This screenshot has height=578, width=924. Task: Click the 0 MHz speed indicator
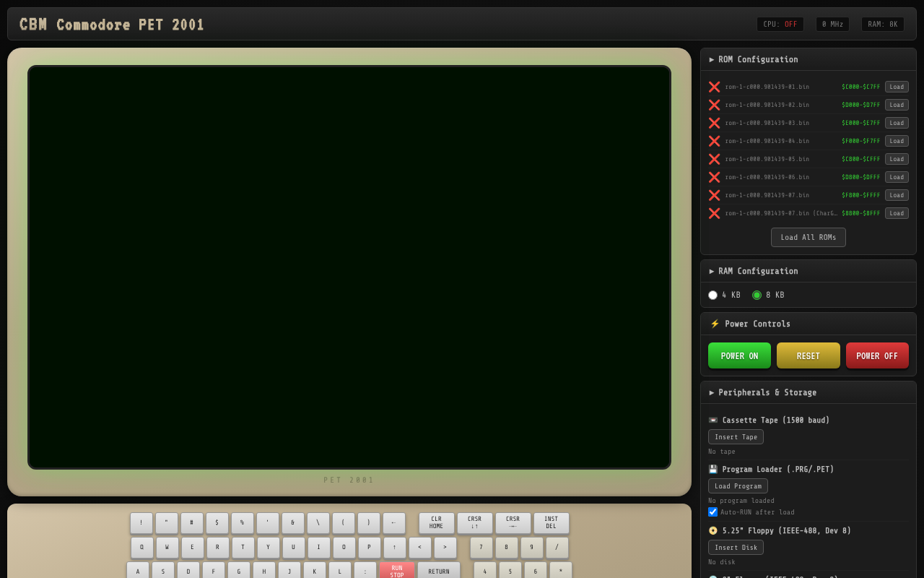(832, 23)
